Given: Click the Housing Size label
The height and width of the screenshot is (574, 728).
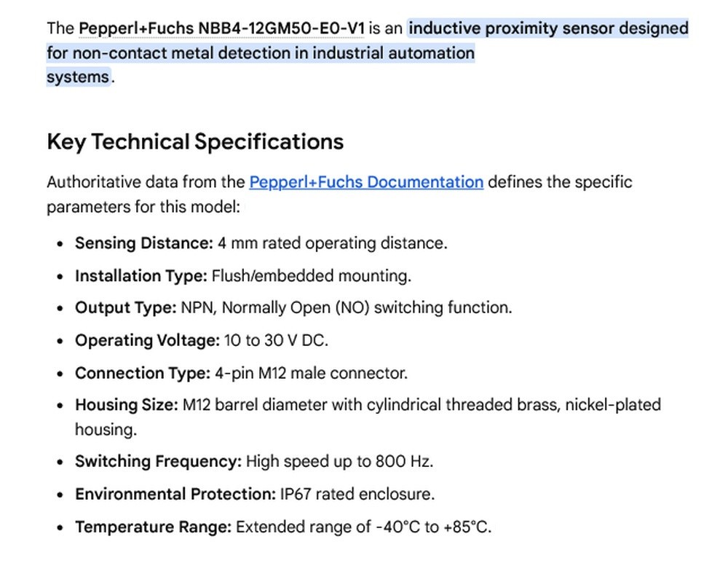Looking at the screenshot, I should [126, 405].
